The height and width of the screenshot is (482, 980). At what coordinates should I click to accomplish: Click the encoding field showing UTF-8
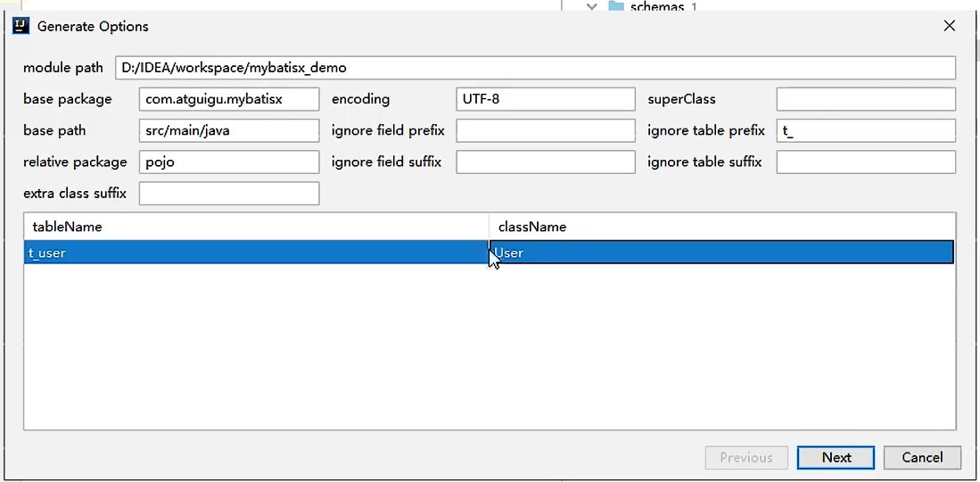(545, 99)
